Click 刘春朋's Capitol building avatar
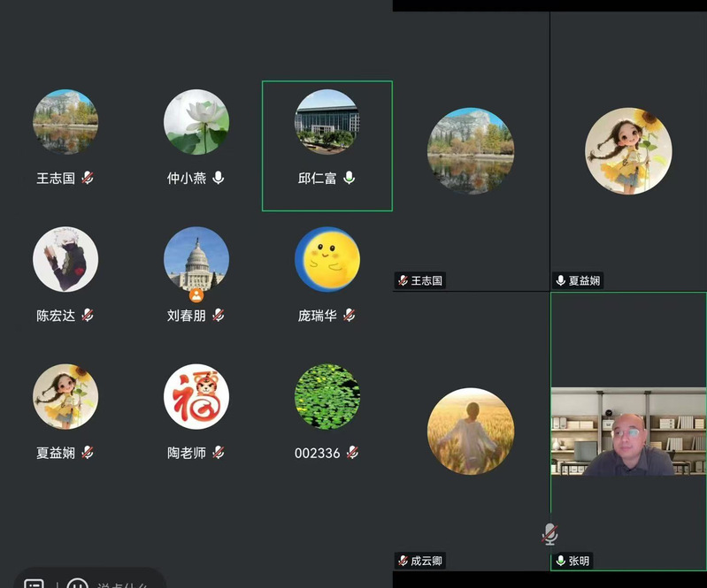 [x=196, y=259]
